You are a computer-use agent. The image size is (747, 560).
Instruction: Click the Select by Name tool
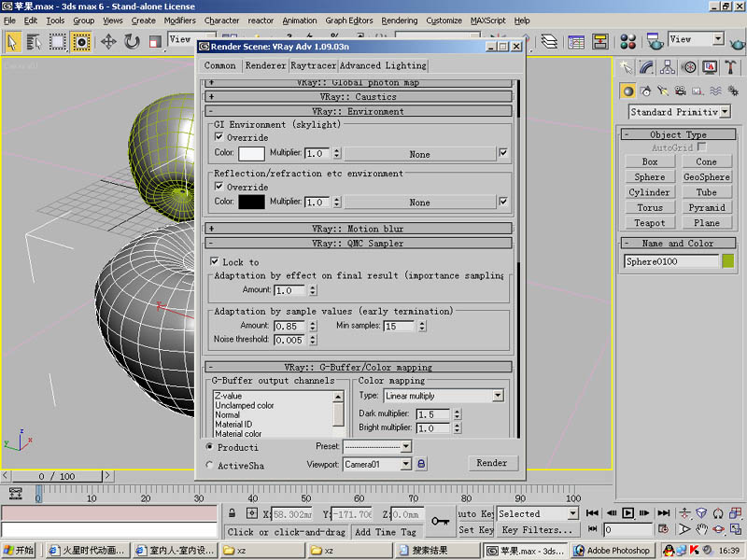(x=34, y=42)
